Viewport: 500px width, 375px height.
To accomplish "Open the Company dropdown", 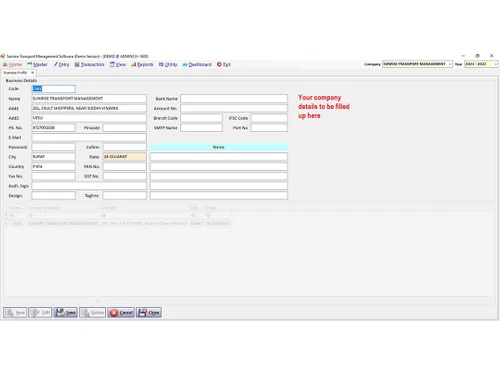I will [x=450, y=64].
